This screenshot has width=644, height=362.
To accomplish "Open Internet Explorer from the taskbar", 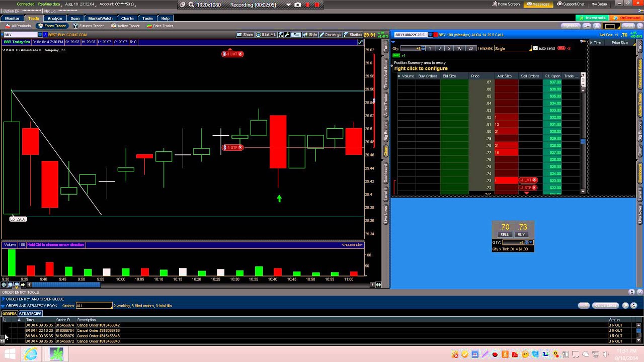I will click(x=30, y=354).
